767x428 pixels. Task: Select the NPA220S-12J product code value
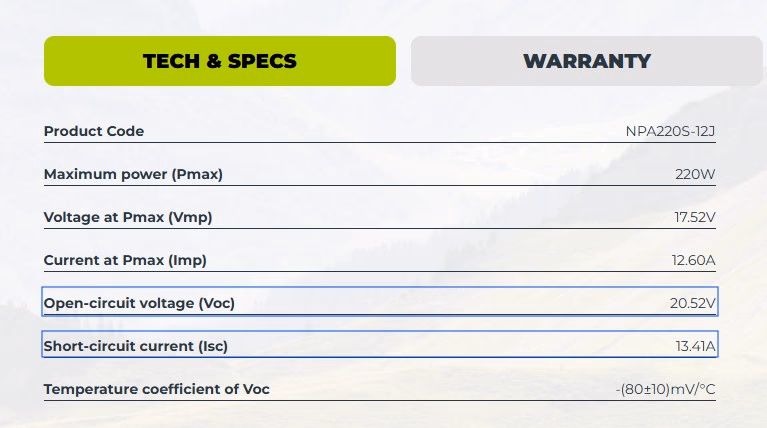coord(672,131)
